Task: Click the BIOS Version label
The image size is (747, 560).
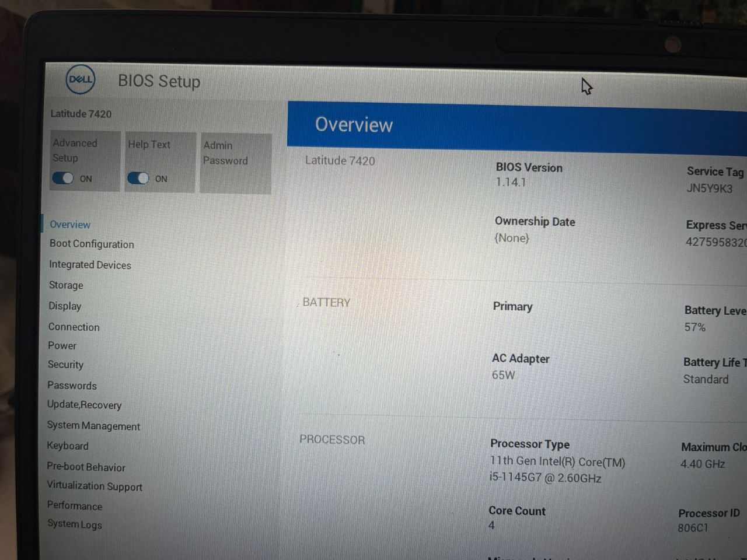Action: pyautogui.click(x=529, y=167)
